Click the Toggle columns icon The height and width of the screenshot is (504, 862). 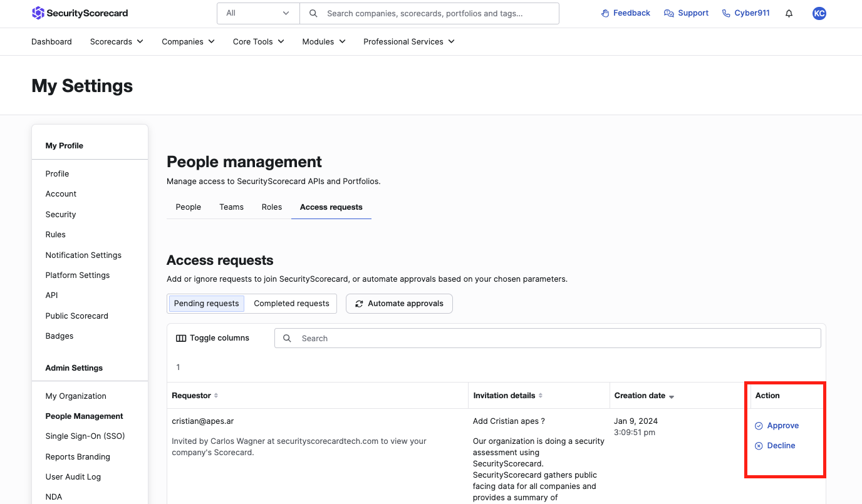pyautogui.click(x=181, y=338)
